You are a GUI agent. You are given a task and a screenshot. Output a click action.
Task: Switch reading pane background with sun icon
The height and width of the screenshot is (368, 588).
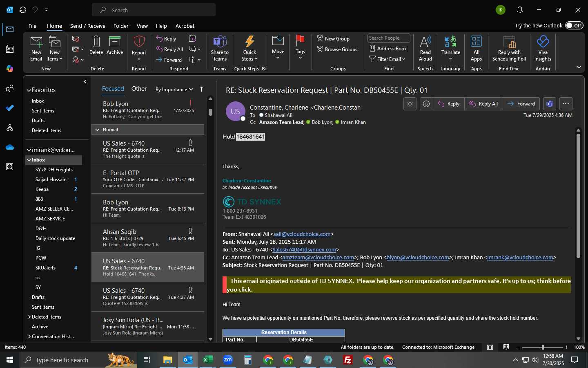(410, 104)
